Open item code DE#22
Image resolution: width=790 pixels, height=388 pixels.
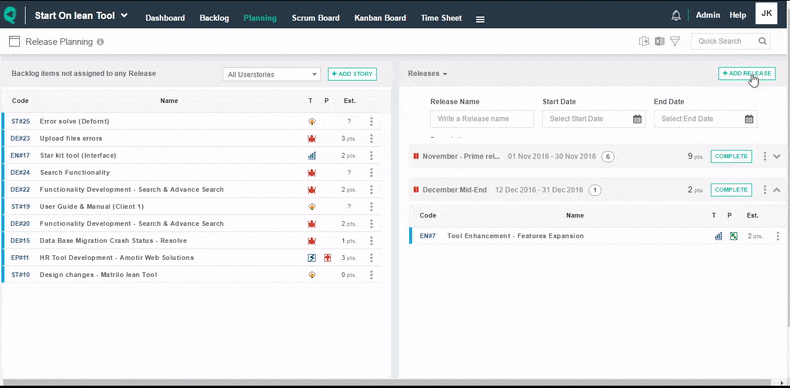tap(21, 189)
